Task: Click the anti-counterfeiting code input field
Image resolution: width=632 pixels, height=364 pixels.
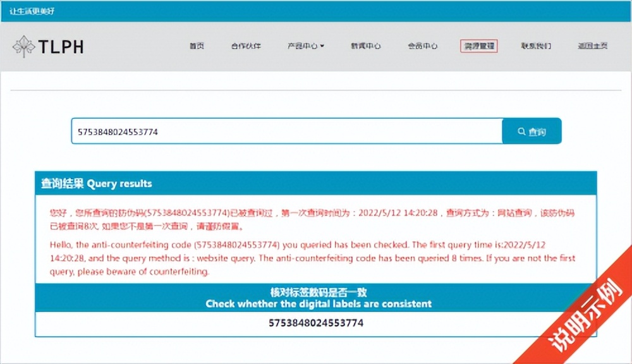Action: (x=284, y=131)
